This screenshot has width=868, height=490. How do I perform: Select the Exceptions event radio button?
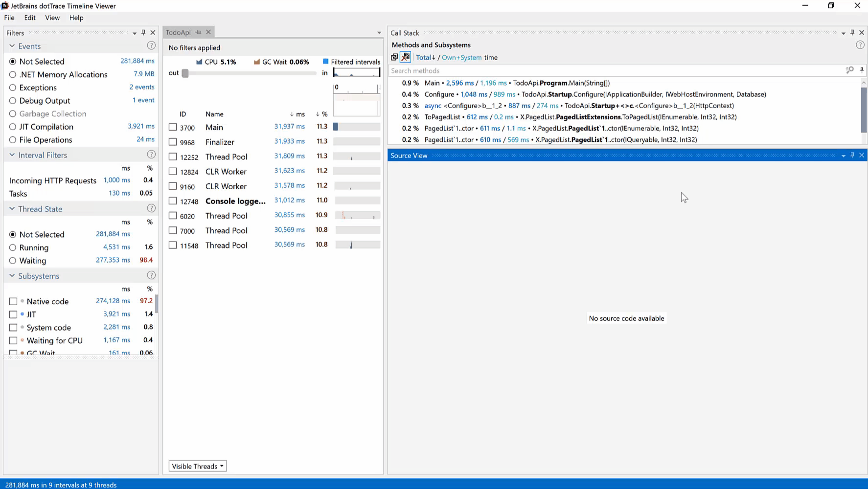click(x=13, y=88)
